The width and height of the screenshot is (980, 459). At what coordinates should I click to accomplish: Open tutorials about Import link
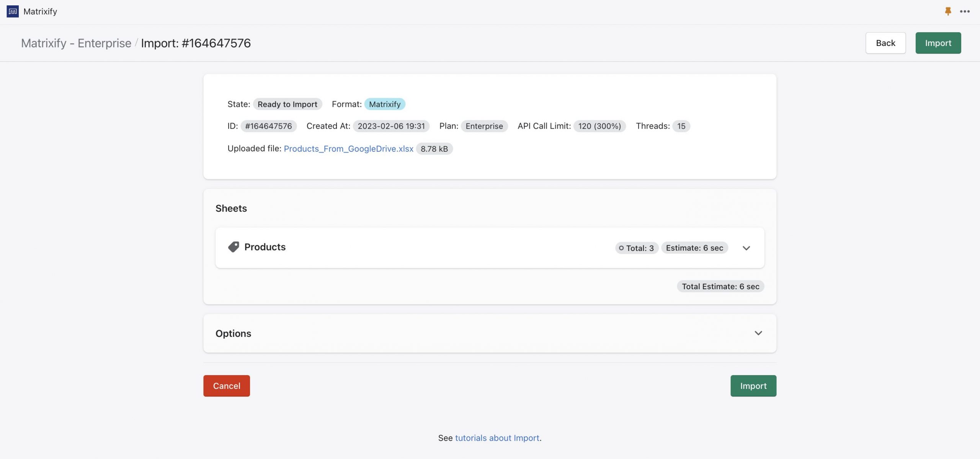(x=497, y=438)
